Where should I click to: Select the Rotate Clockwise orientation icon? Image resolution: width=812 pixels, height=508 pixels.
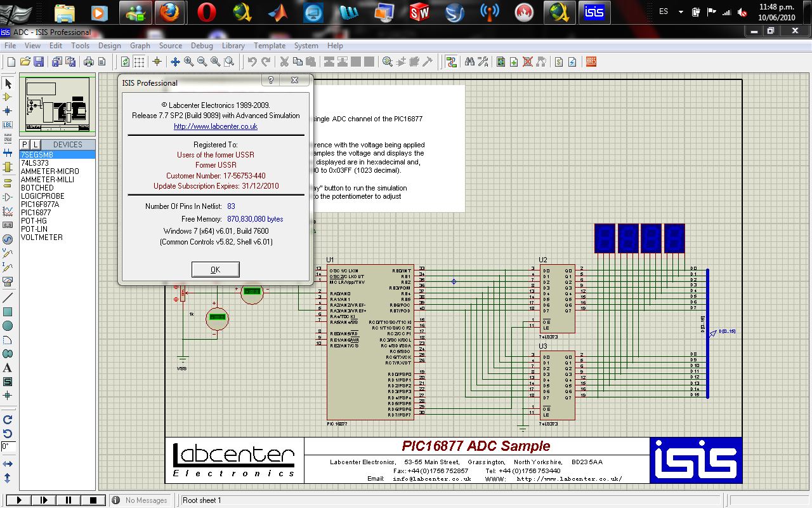pyautogui.click(x=8, y=419)
